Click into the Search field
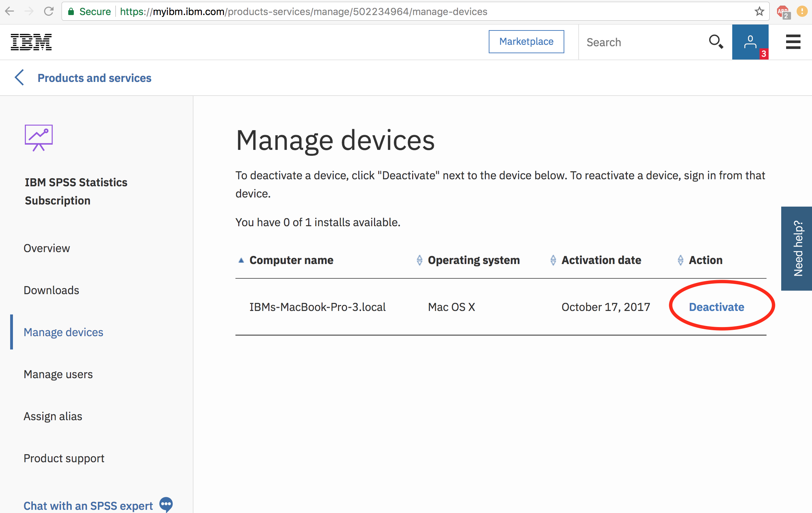The image size is (812, 513). pyautogui.click(x=644, y=42)
